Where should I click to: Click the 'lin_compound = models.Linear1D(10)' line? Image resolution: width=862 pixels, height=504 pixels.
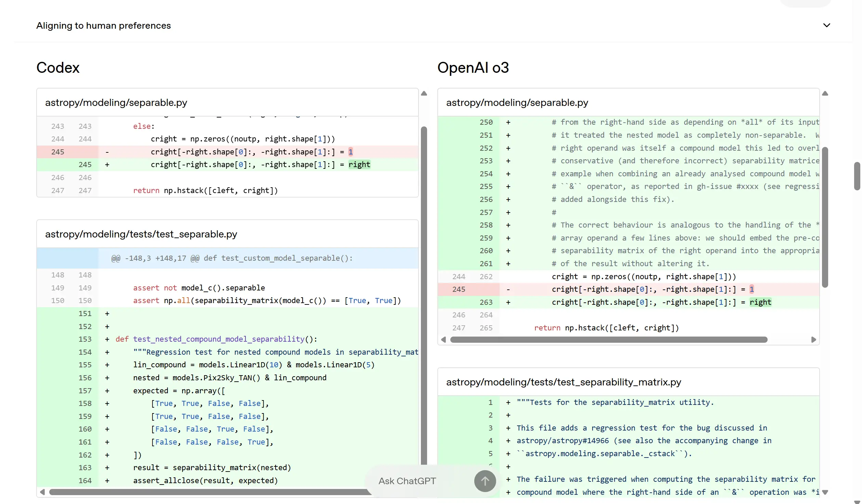(x=227, y=365)
